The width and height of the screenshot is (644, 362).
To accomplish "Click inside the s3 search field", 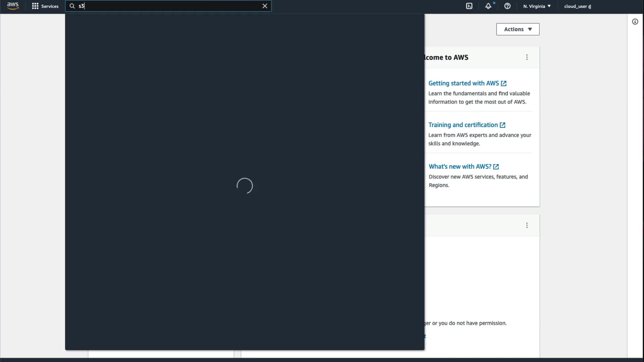I will (x=168, y=6).
